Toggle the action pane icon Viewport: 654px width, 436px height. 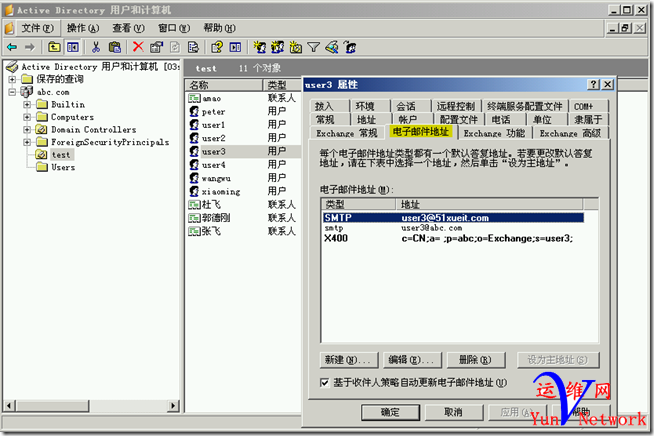pos(235,48)
